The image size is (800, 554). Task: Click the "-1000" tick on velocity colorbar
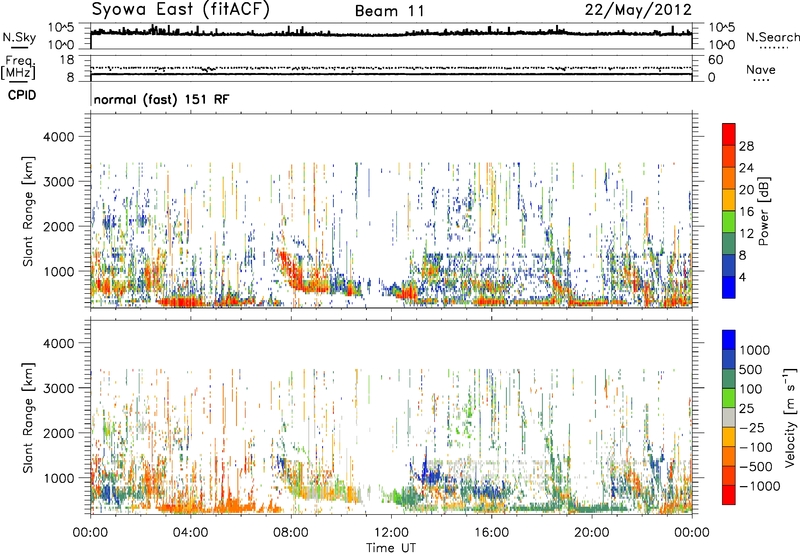[760, 486]
